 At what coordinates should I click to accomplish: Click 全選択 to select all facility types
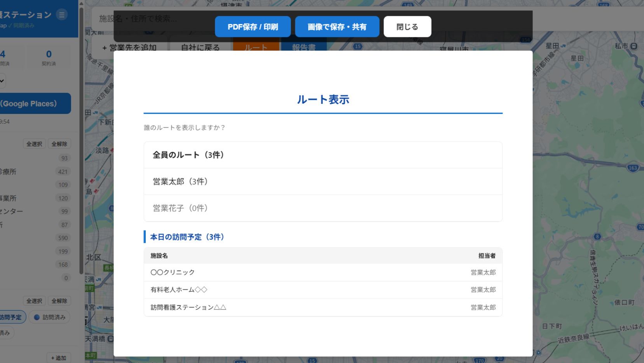point(34,143)
